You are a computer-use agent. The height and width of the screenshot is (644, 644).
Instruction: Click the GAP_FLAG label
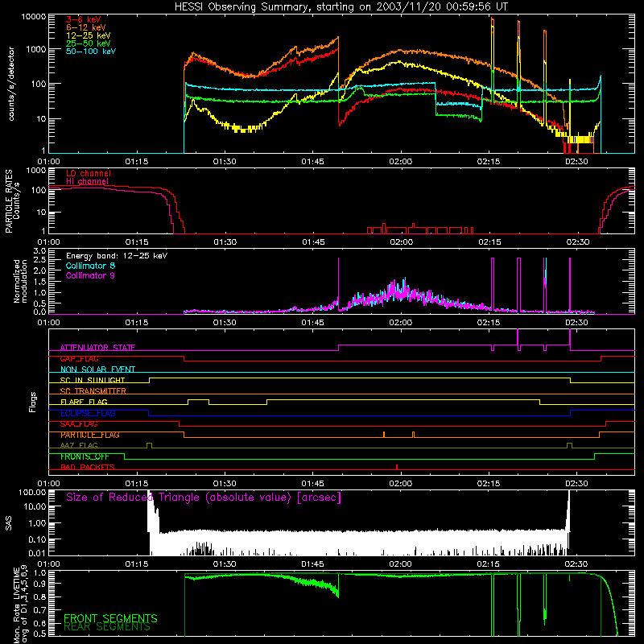coord(79,358)
